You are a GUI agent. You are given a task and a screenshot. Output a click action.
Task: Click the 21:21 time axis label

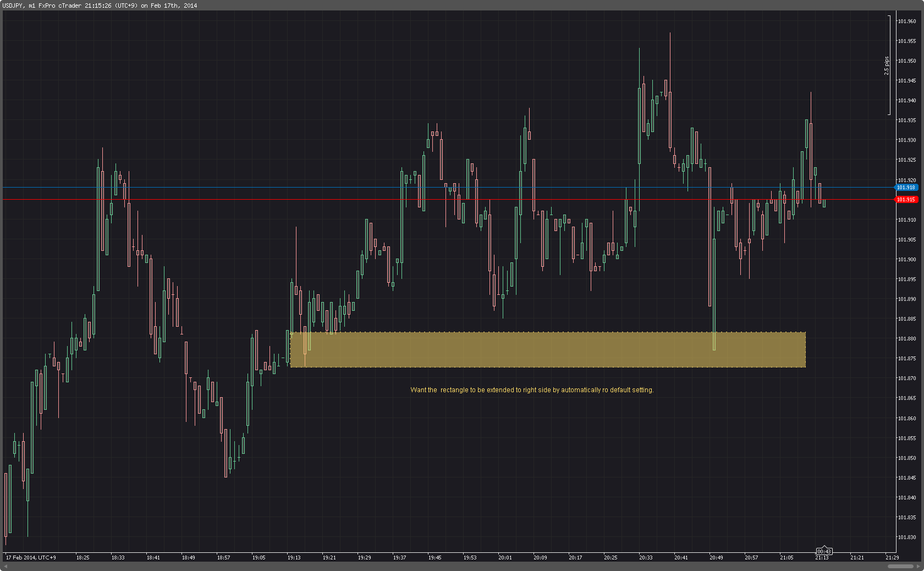(857, 558)
